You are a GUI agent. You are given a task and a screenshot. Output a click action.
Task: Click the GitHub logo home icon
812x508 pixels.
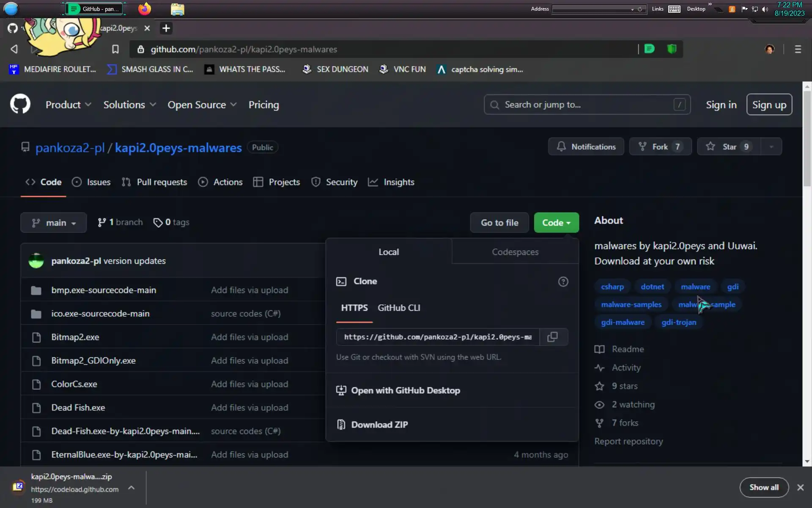20,105
